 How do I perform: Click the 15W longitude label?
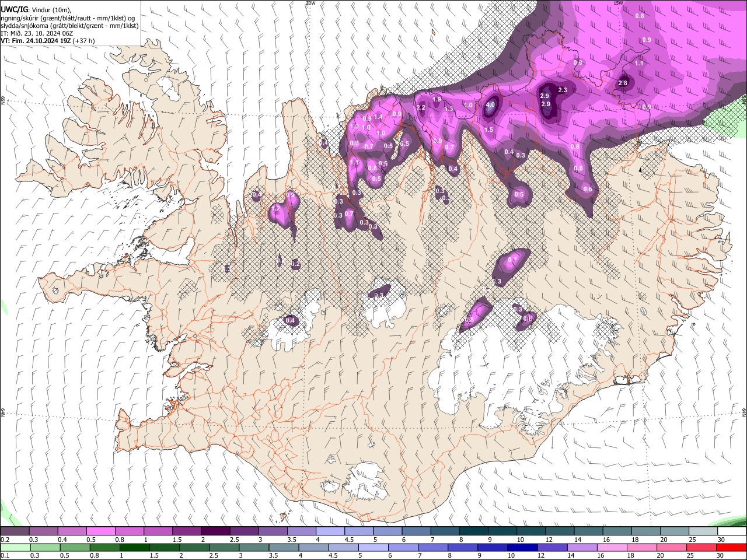click(x=618, y=3)
